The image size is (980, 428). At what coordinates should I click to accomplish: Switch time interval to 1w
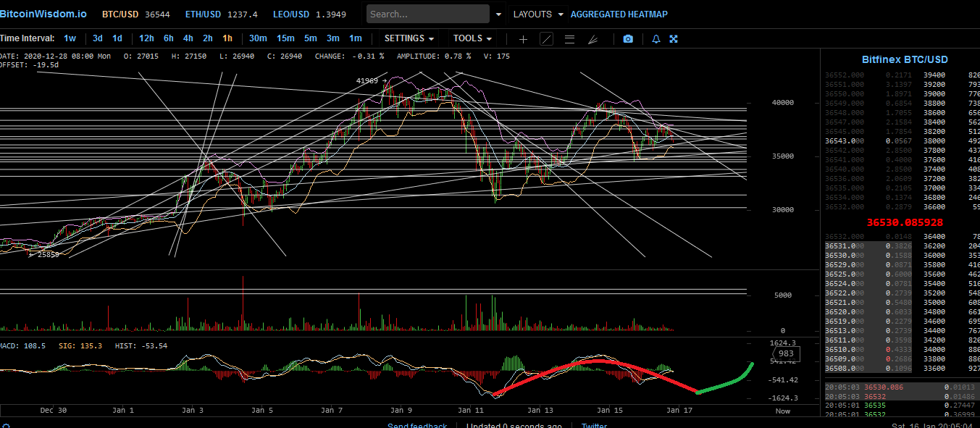tap(70, 38)
